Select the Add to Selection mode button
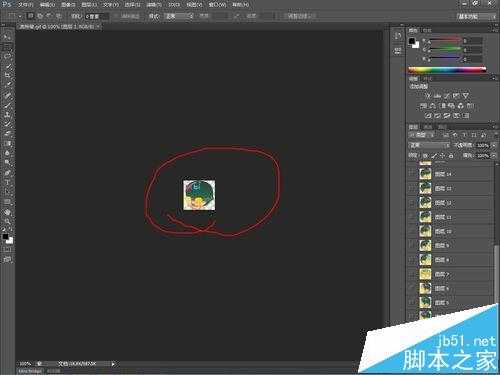The image size is (500, 375). tap(40, 16)
